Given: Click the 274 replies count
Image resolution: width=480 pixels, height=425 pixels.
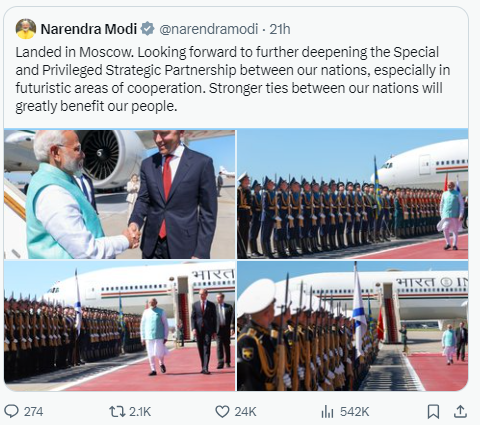Looking at the screenshot, I should coord(33,412).
